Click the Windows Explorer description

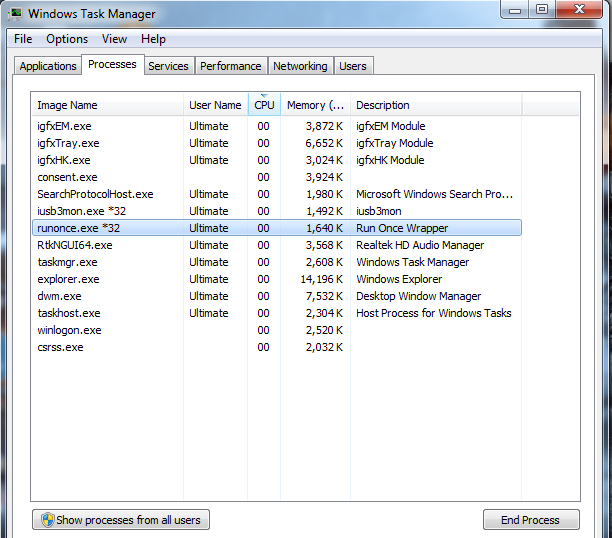pos(399,279)
